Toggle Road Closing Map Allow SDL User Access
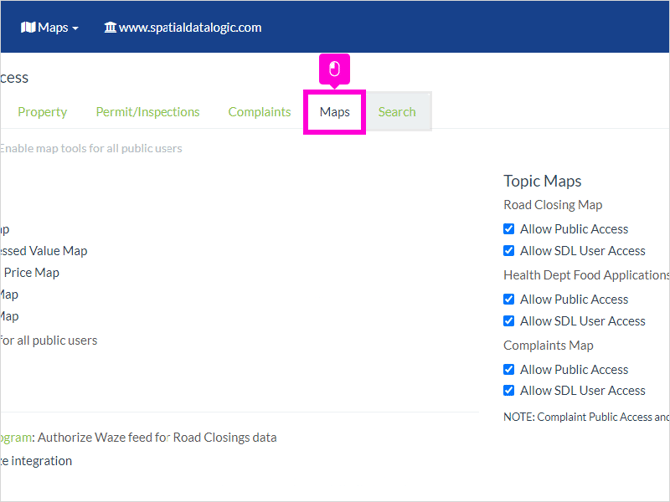Viewport: 670px width, 502px height. tap(508, 250)
